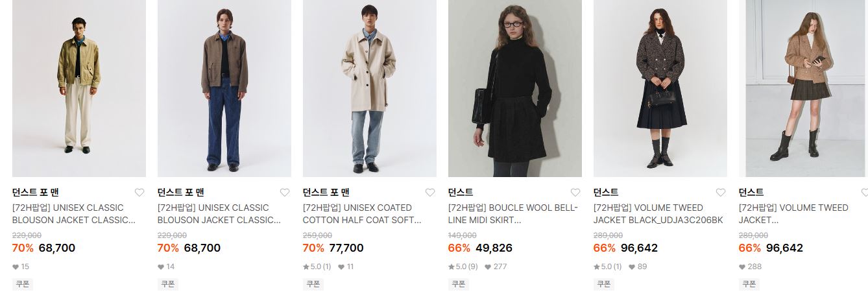The height and width of the screenshot is (299, 868).
Task: Click 쿠폰 badge under first blouson jacket
Action: [23, 284]
